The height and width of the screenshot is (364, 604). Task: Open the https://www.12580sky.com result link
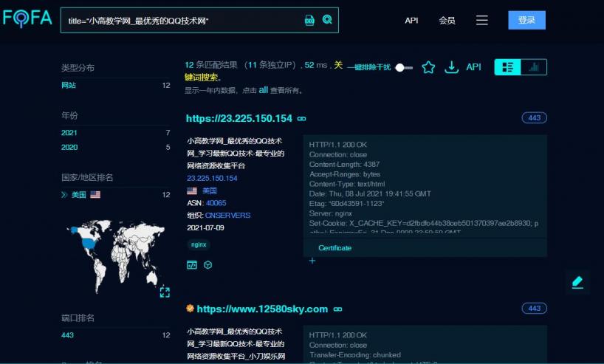tap(262, 309)
